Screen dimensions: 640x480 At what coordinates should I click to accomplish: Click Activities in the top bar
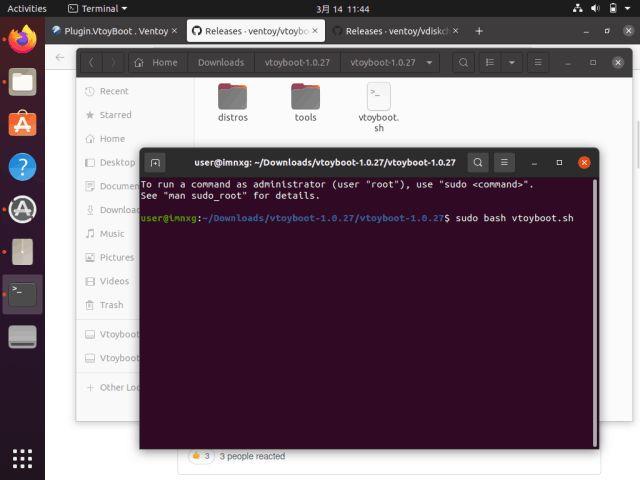click(27, 9)
